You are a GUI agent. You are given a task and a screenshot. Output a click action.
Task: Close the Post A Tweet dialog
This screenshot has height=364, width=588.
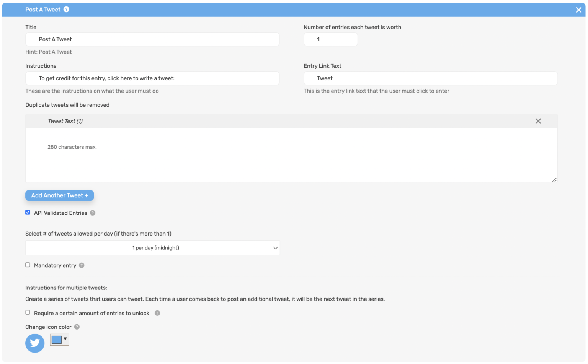(578, 10)
